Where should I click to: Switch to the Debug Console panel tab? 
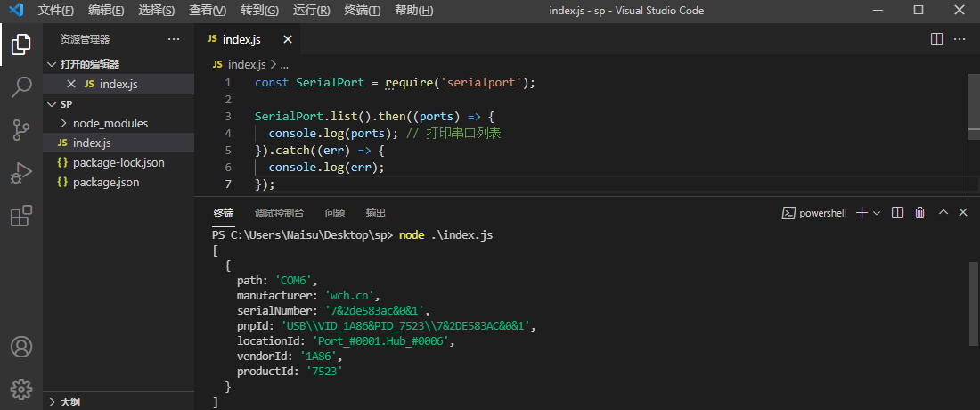point(280,213)
